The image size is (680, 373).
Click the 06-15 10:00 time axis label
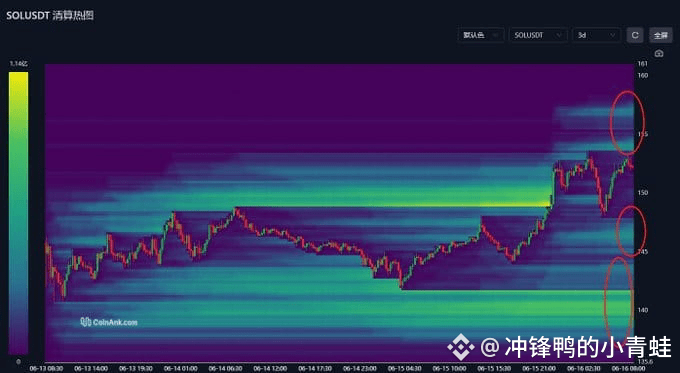[x=449, y=368]
